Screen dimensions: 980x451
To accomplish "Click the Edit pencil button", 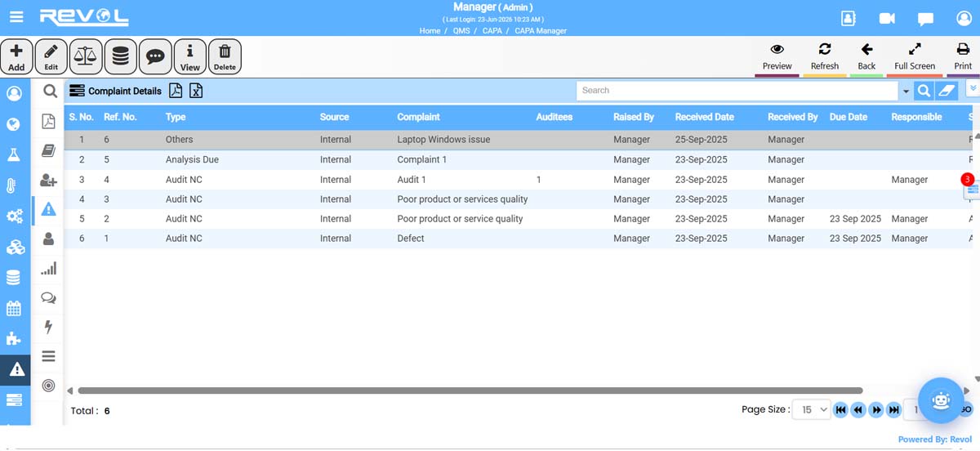I will click(x=51, y=57).
